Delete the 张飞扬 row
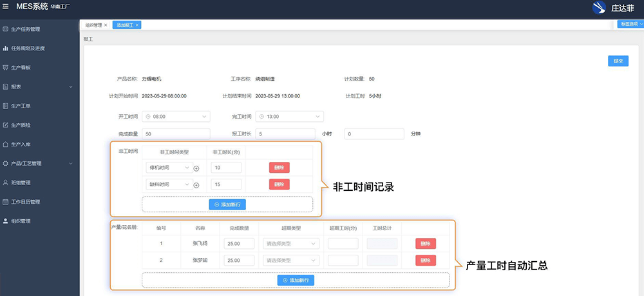 [426, 243]
